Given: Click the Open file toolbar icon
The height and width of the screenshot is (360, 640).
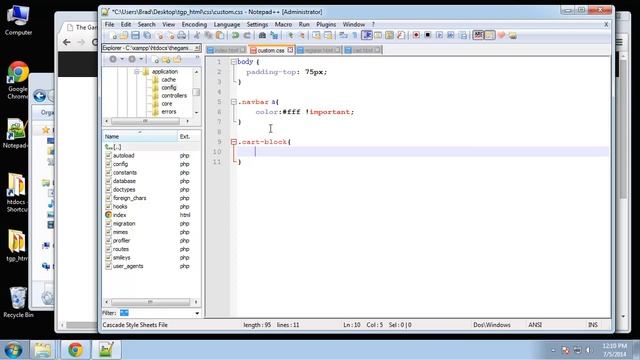Looking at the screenshot, I should pyautogui.click(x=124, y=36).
